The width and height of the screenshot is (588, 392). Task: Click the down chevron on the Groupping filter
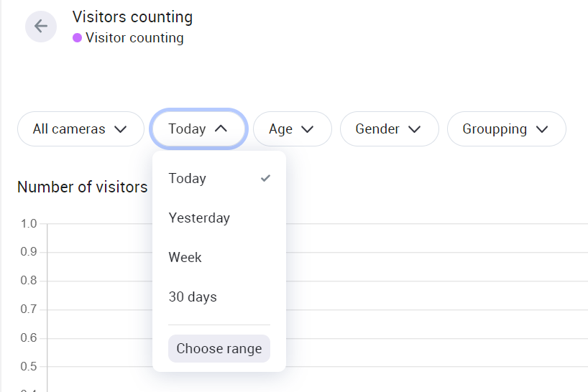tap(542, 129)
